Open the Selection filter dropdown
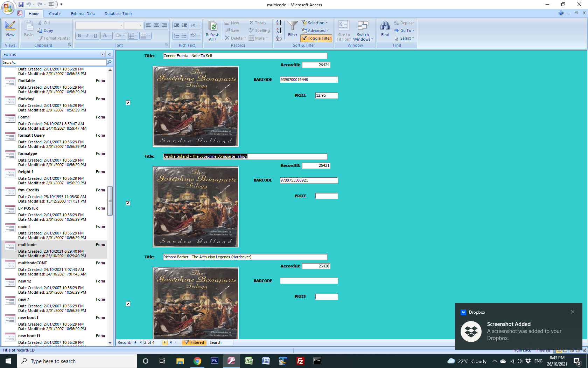588x368 pixels. point(315,23)
